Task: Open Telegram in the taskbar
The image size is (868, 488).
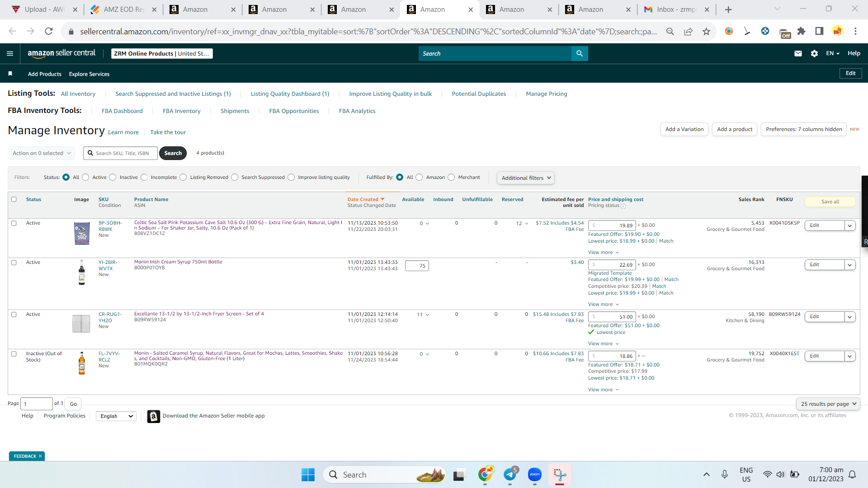Action: [510, 475]
